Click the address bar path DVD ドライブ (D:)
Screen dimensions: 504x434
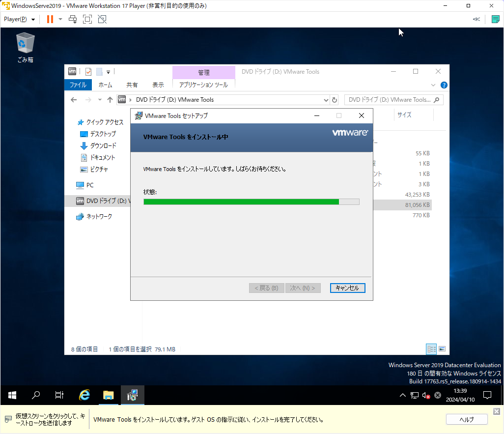(x=175, y=100)
